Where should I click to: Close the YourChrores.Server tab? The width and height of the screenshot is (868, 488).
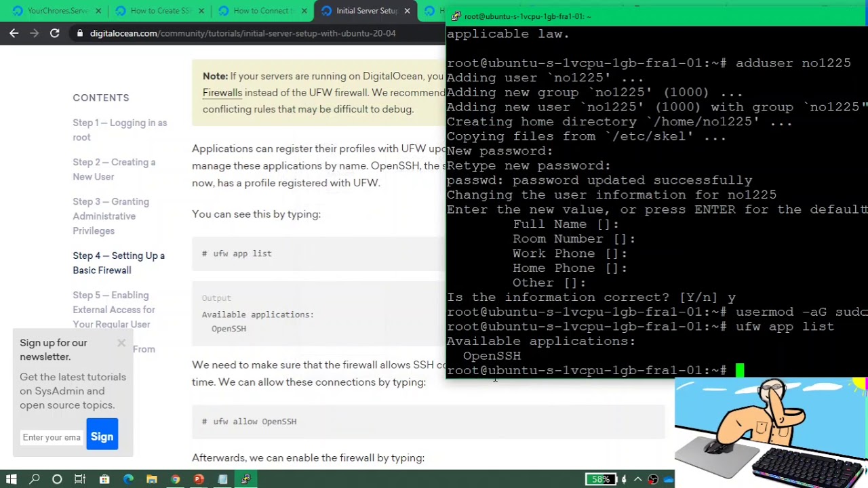pyautogui.click(x=98, y=11)
